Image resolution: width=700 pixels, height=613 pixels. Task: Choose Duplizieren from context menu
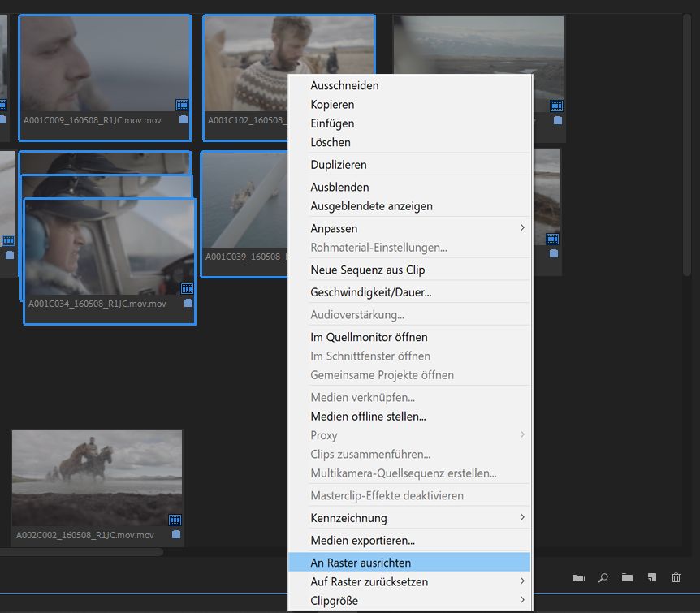pos(338,165)
